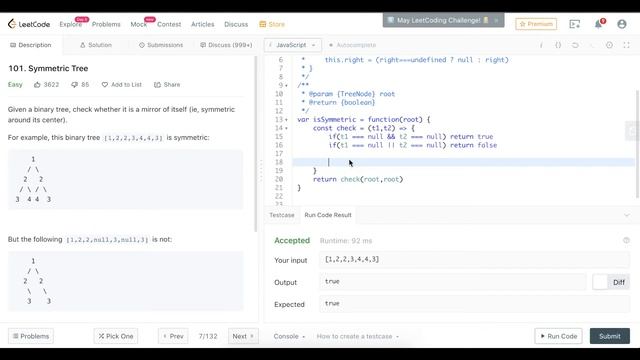Open the editor settings gear icon
This screenshot has width=640, height=360.
[609, 45]
